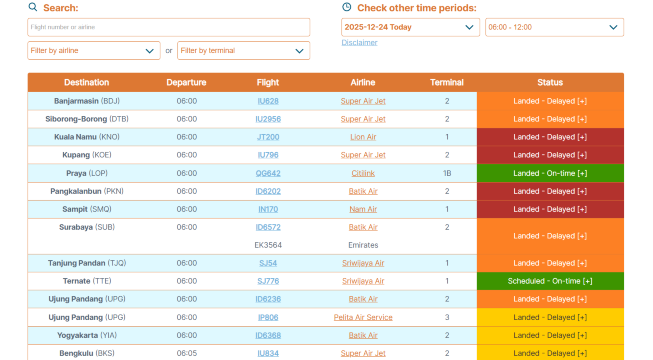The width and height of the screenshot is (653, 360).
Task: Open Batik Air link in Pangkalanbun row
Action: point(363,191)
